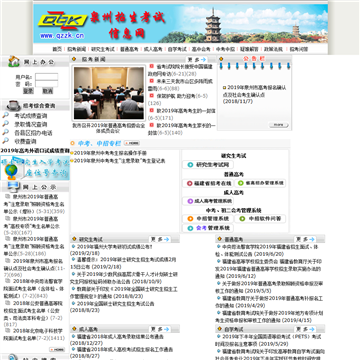This screenshot has width=360, height=360.
Task: Click the coffee cup icon beside 招考综合查询
Action: point(13,105)
